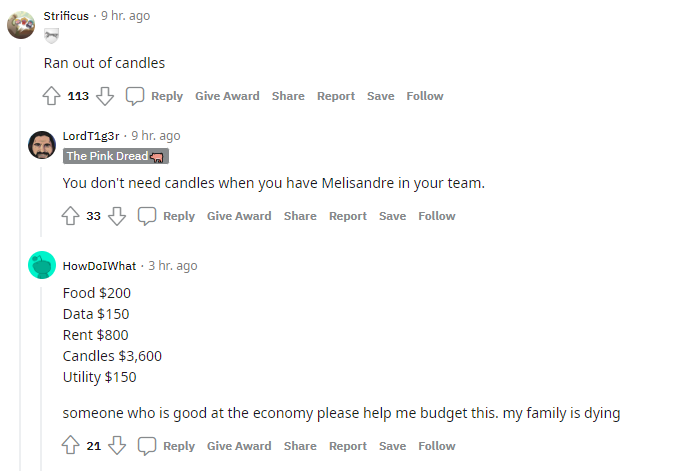Open LordT1g3r's avatar image

(42, 145)
